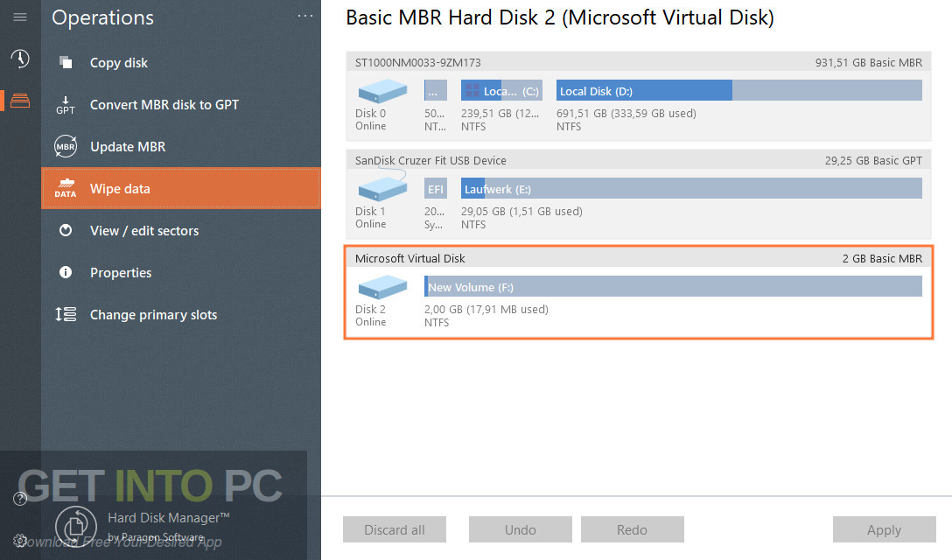Image resolution: width=952 pixels, height=560 pixels.
Task: Click the Redo button
Action: coord(632,529)
